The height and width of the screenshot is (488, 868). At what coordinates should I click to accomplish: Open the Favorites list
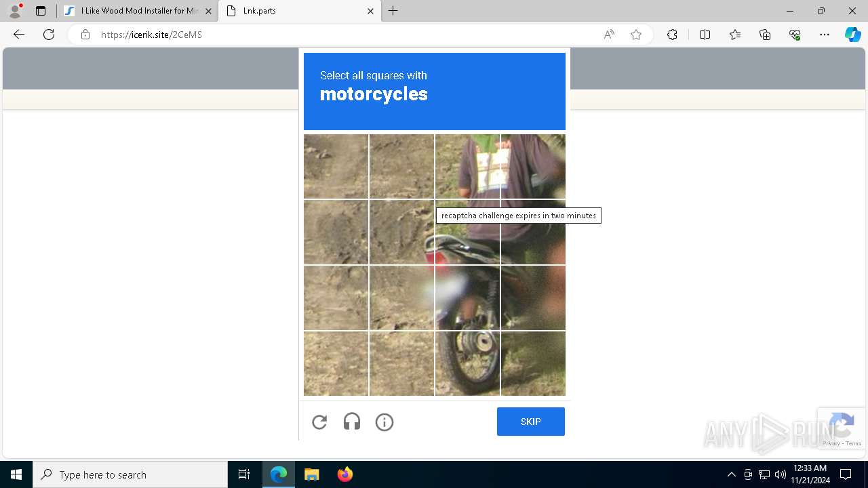(735, 35)
